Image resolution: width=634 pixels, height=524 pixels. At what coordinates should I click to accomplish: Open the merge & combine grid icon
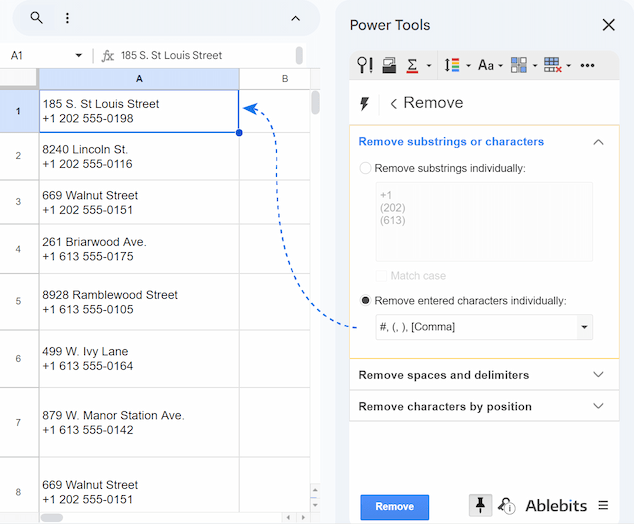tap(519, 65)
